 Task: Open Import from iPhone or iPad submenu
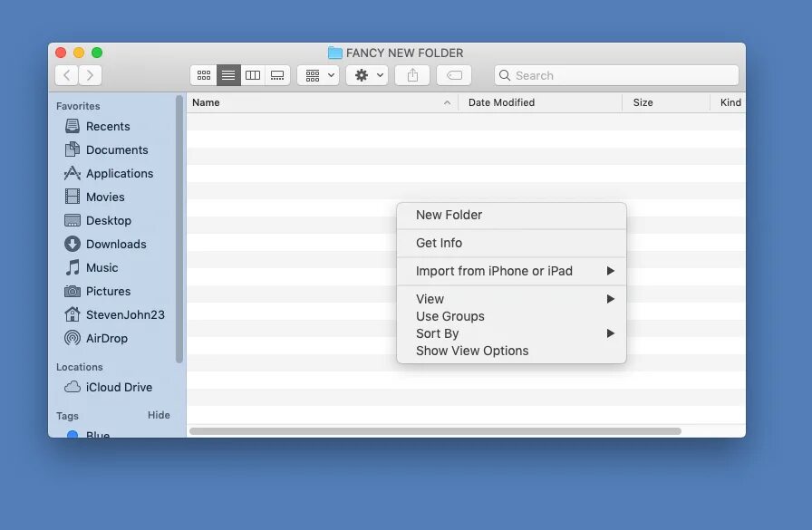pyautogui.click(x=511, y=271)
